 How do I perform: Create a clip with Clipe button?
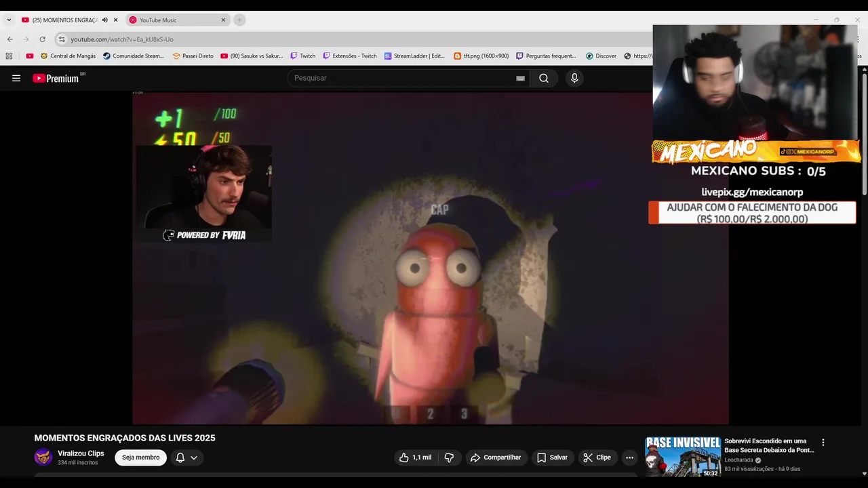tap(597, 457)
